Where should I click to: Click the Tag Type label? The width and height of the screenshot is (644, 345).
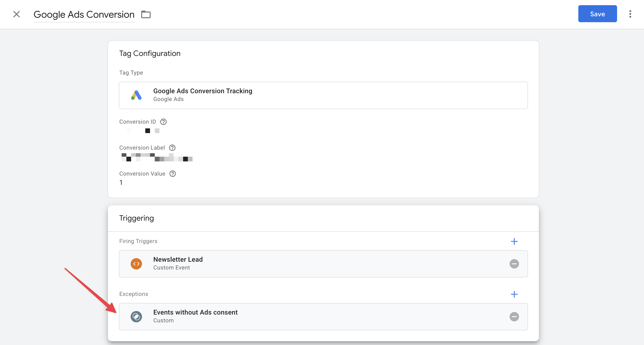[x=131, y=73]
